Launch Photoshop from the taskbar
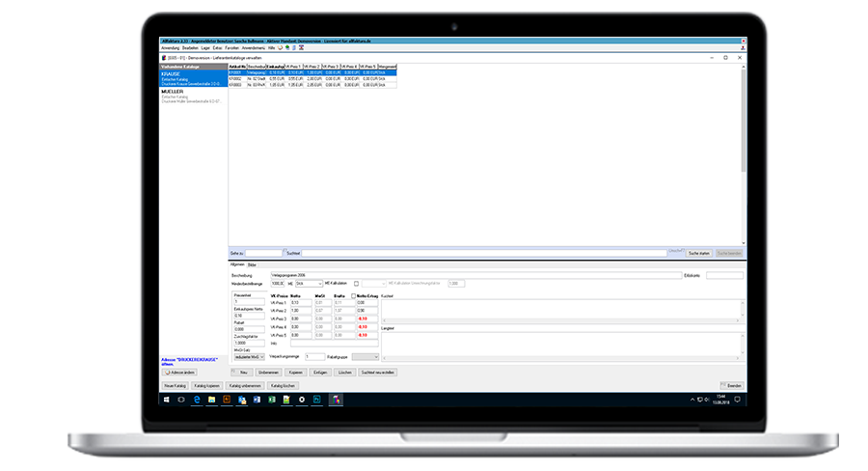This screenshot has width=868, height=471. tap(316, 398)
